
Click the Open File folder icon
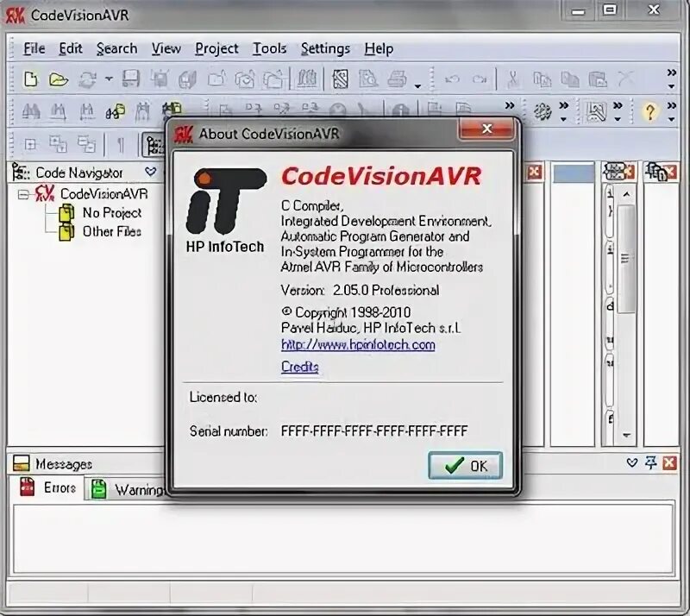click(x=59, y=79)
